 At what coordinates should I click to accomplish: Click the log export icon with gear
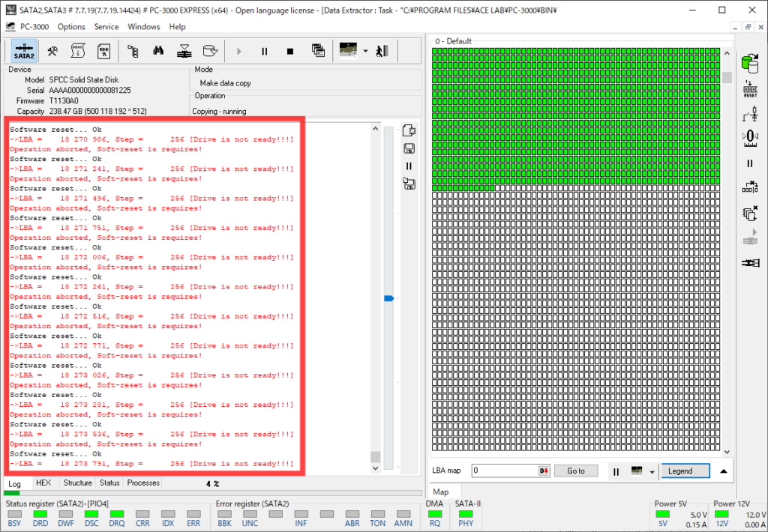pos(409,130)
